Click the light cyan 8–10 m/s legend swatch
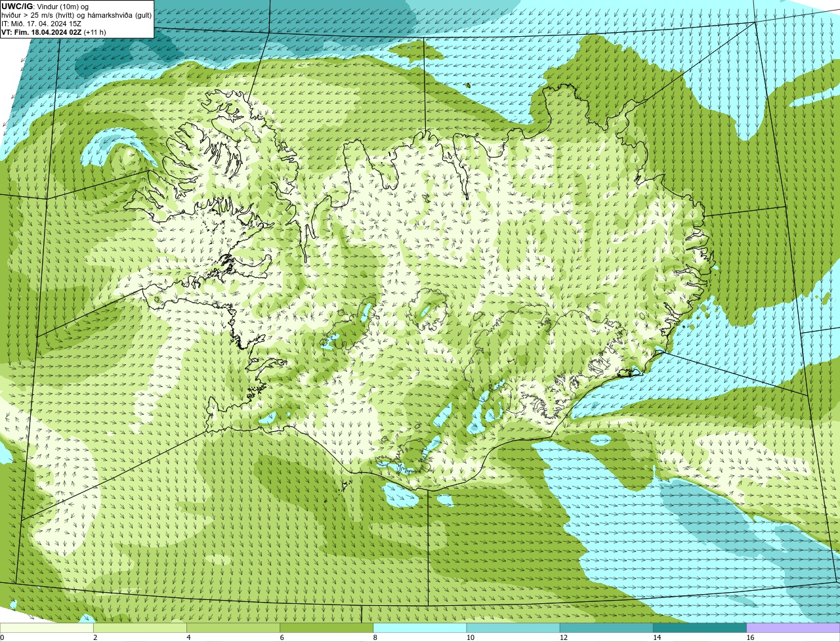The height and width of the screenshot is (642, 840). click(420, 628)
